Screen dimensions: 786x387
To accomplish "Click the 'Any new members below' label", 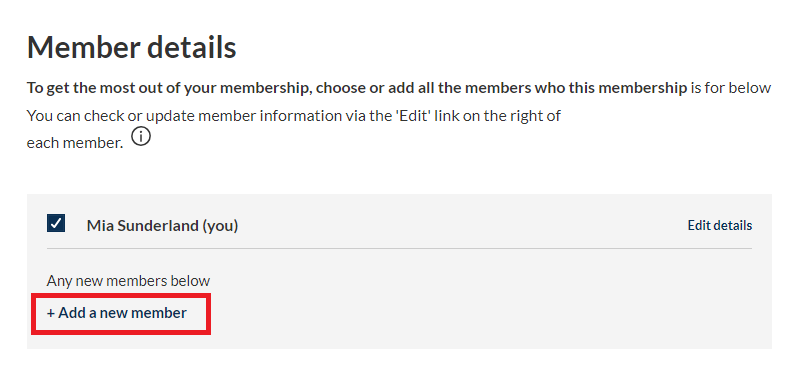I will click(x=128, y=281).
